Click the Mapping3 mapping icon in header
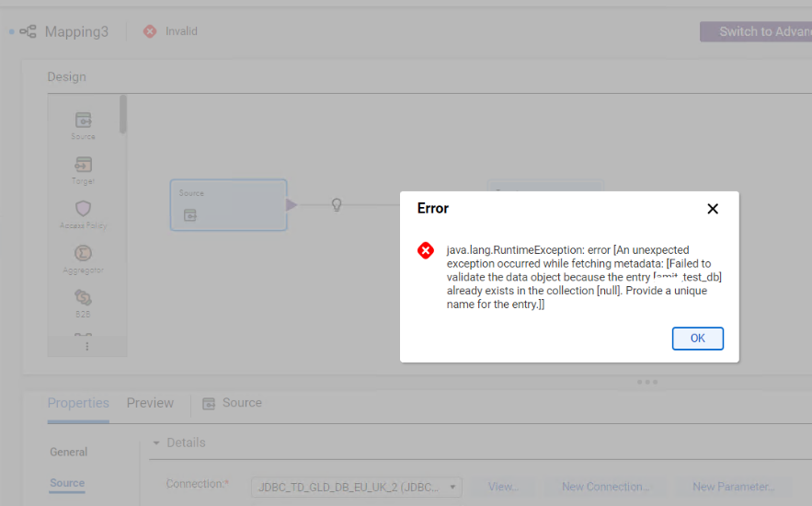The height and width of the screenshot is (506, 812). [28, 31]
